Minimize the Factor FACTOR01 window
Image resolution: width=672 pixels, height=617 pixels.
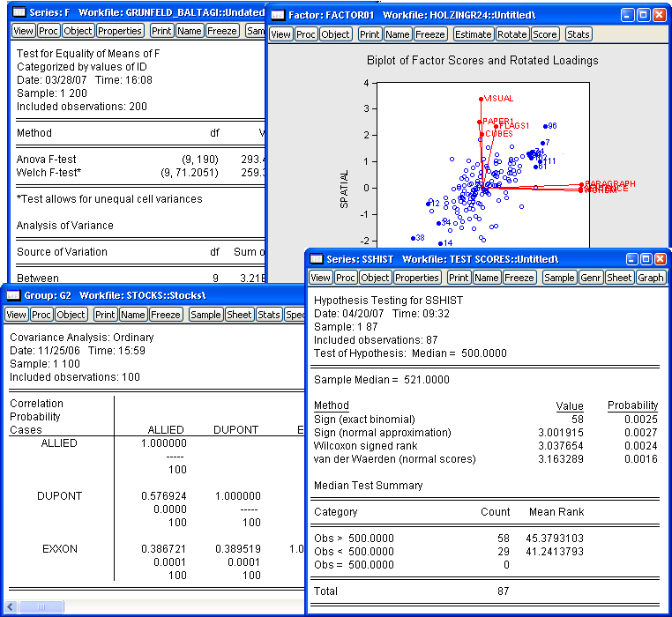point(627,16)
